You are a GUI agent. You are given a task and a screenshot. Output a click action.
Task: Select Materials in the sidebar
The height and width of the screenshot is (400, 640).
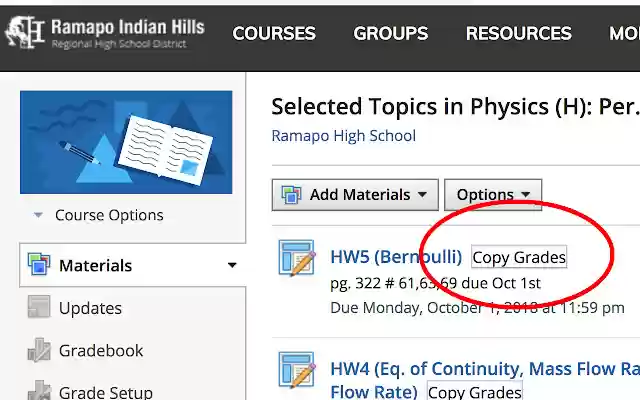96,265
